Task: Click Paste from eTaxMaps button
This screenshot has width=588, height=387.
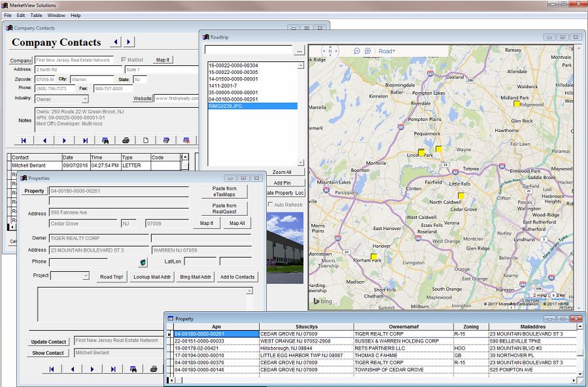Action: 224,192
